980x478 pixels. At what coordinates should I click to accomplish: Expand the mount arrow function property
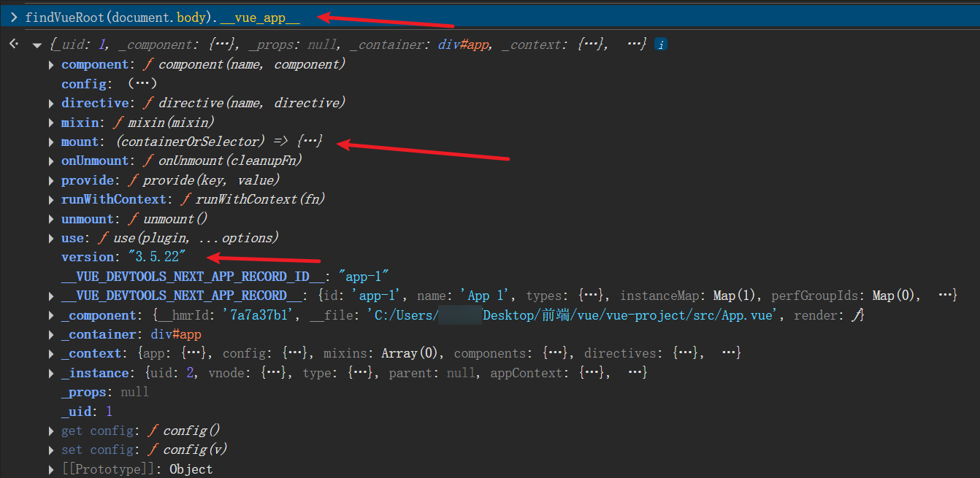(x=51, y=142)
